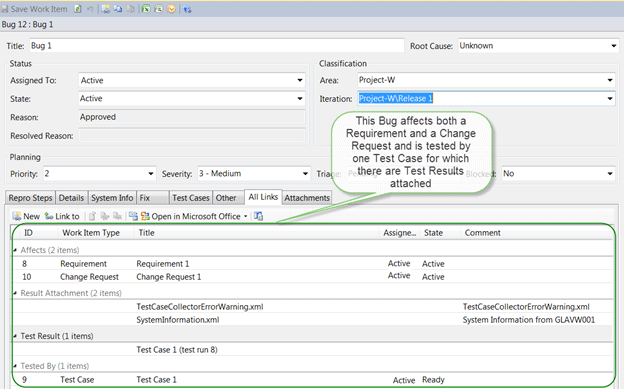Open work item in Excel icon
The width and height of the screenshot is (626, 390).
coord(146,9)
